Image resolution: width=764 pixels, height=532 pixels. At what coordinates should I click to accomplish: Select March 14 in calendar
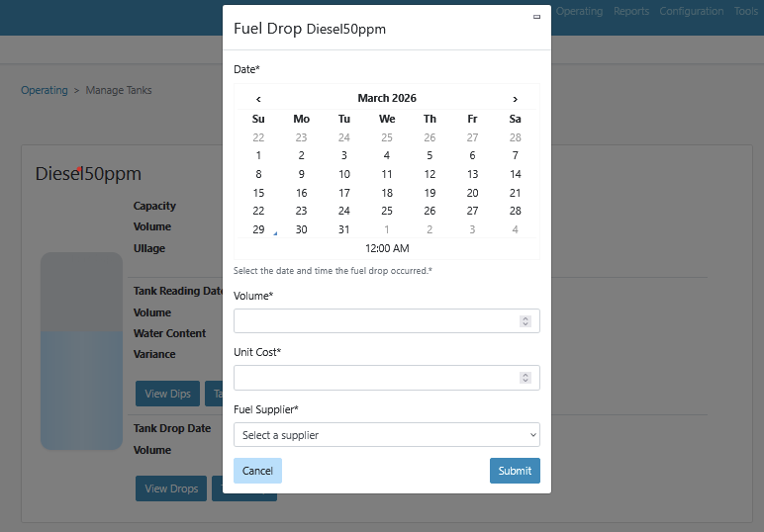[x=515, y=174]
